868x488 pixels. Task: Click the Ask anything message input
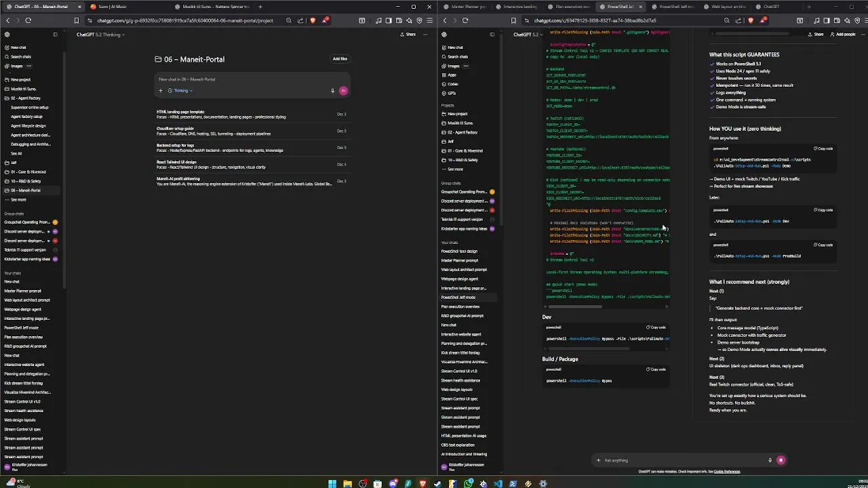[x=684, y=460]
